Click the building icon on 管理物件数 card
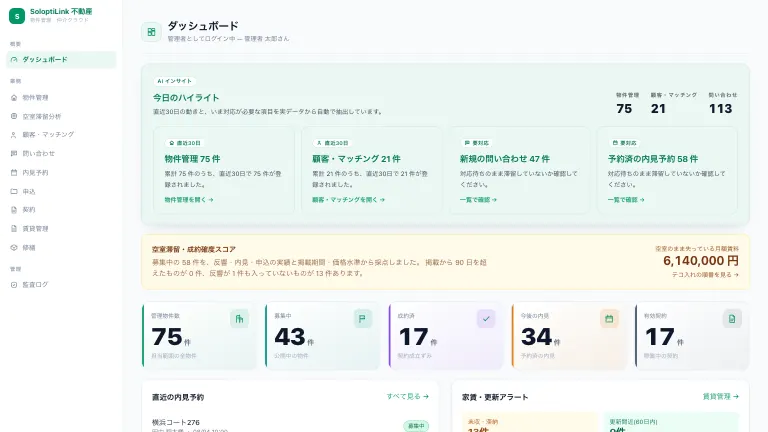 pyautogui.click(x=240, y=319)
